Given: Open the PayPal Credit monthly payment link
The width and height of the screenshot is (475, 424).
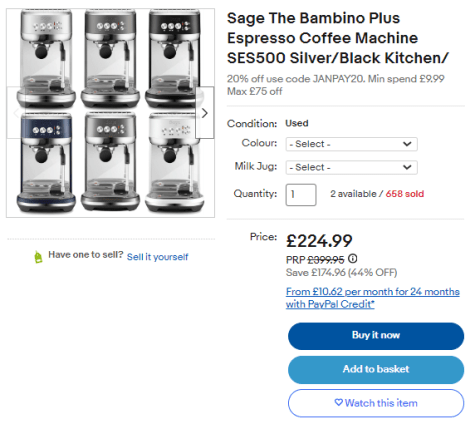Looking at the screenshot, I should [x=373, y=298].
